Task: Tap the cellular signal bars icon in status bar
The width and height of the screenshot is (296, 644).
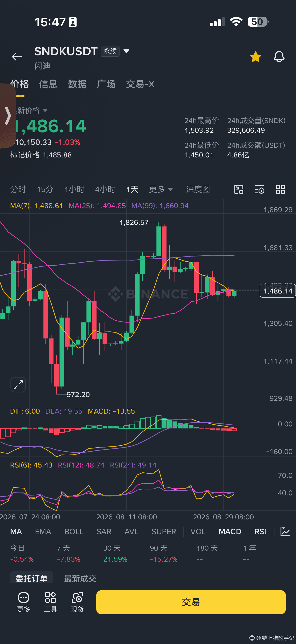Action: coord(217,22)
